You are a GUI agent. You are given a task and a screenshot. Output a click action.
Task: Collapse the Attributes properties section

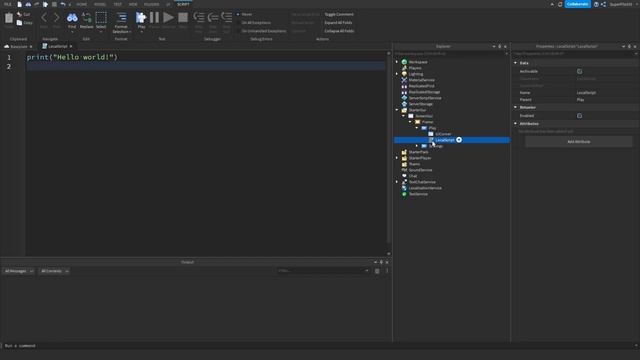click(516, 123)
